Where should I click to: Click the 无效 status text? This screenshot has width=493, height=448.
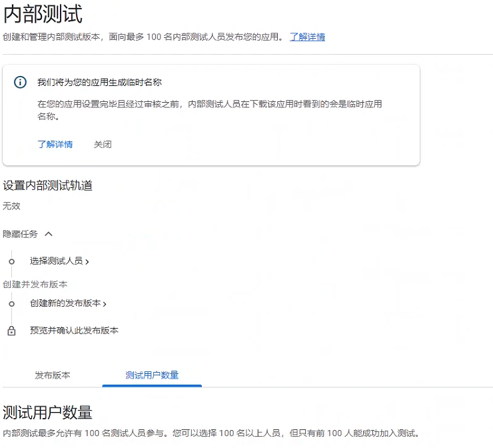pyautogui.click(x=11, y=207)
